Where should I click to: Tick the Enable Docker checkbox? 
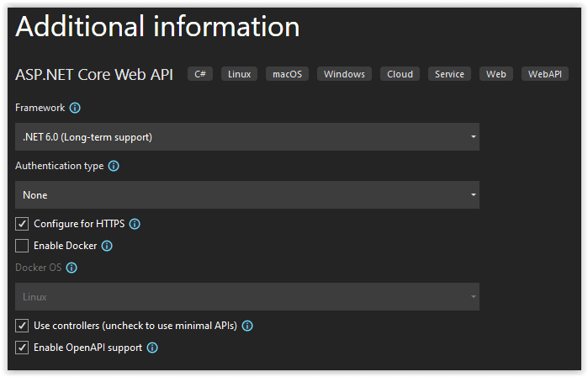[x=22, y=246]
